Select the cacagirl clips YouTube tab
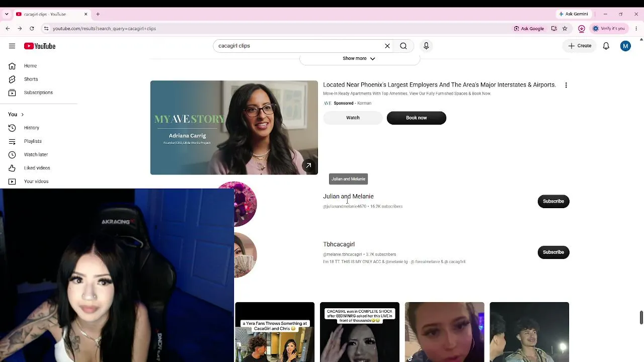The width and height of the screenshot is (644, 362). click(x=51, y=14)
